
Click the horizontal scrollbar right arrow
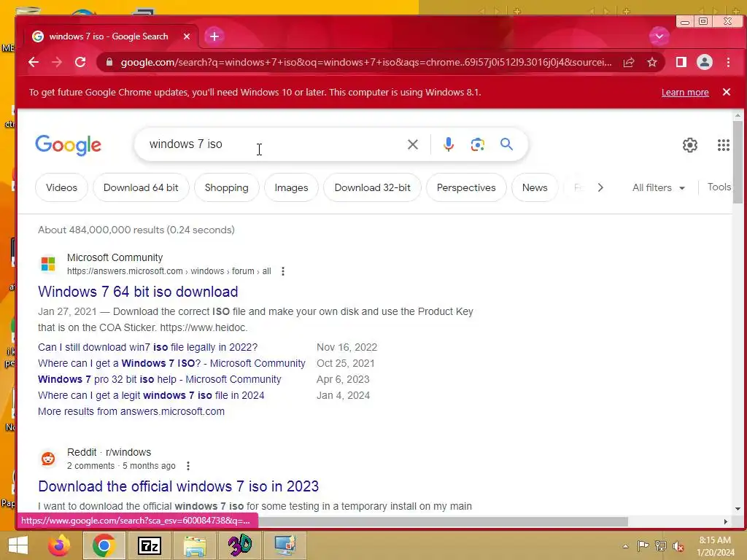[726, 522]
